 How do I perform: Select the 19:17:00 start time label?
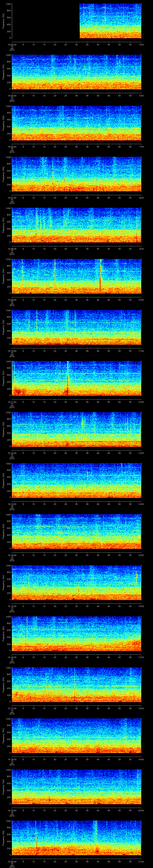click(12, 708)
